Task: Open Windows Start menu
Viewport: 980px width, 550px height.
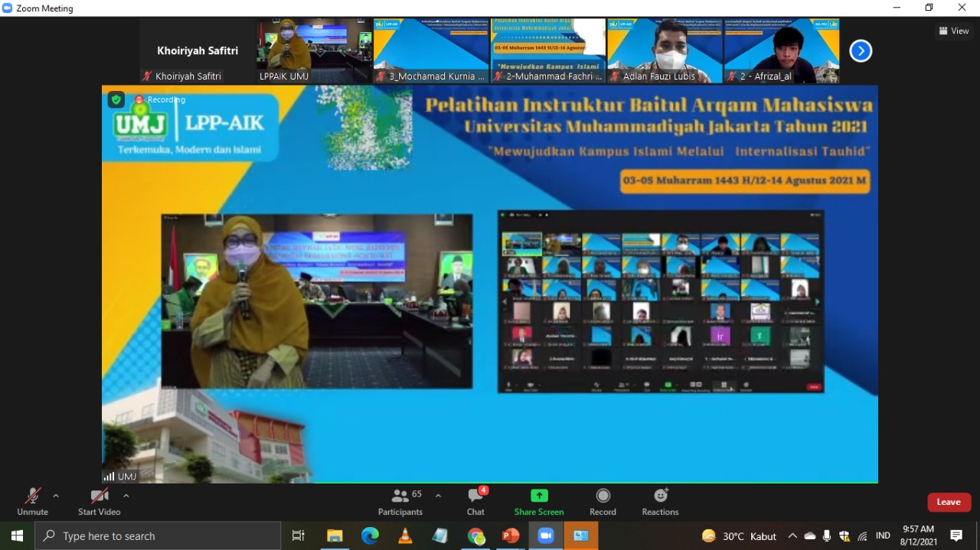Action: coord(17,535)
